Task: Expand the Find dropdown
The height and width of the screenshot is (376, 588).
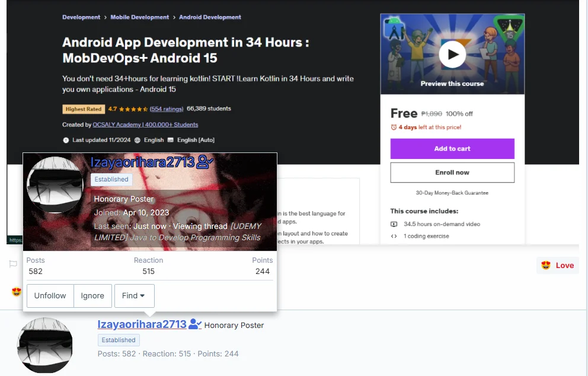Action: (x=134, y=296)
